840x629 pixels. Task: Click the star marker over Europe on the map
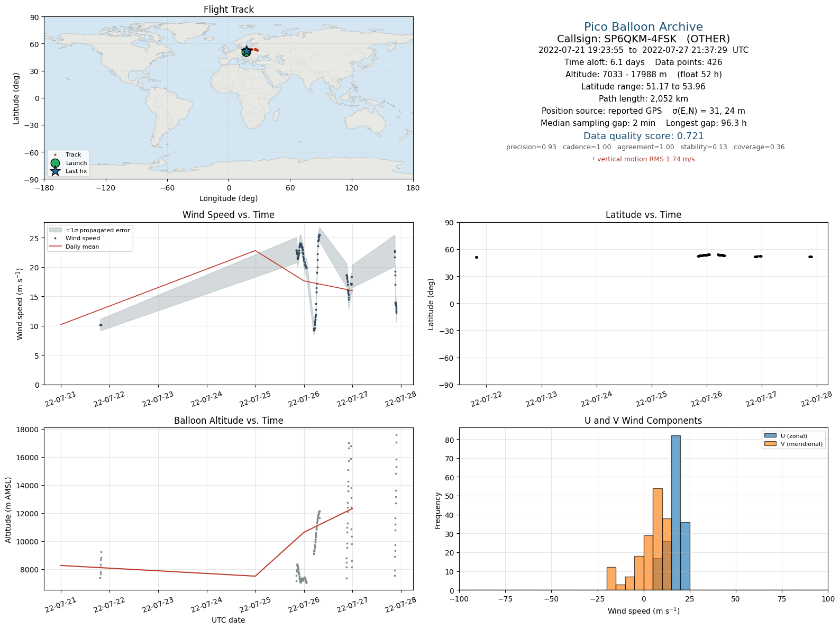coord(246,51)
